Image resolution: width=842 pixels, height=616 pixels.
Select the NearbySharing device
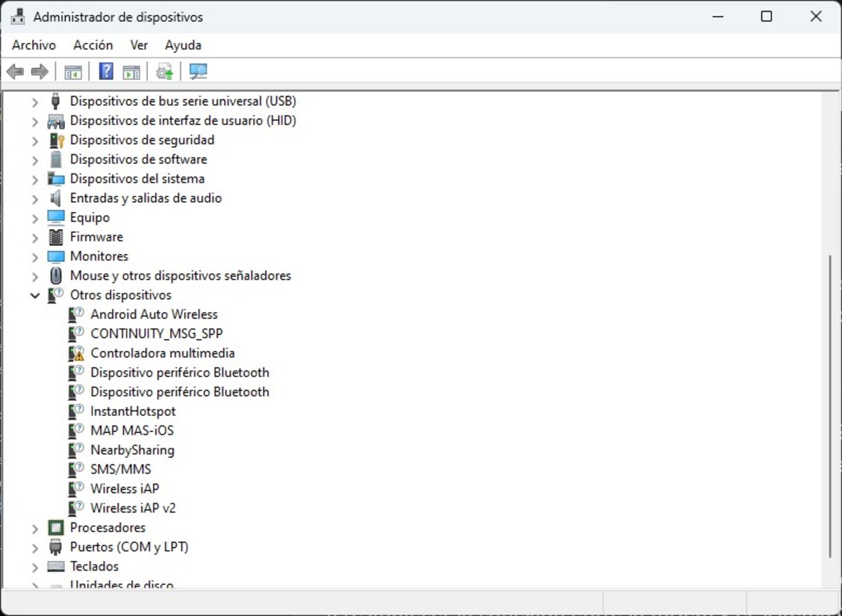[x=132, y=450]
